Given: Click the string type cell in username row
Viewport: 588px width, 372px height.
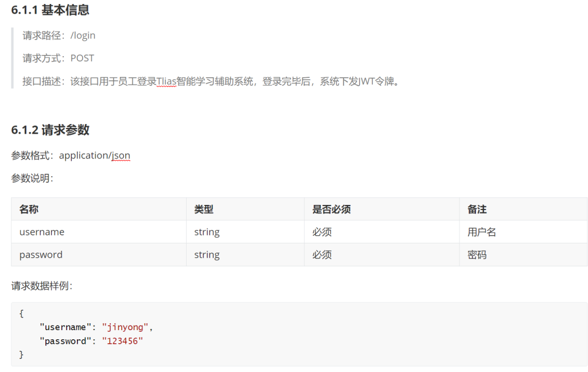Looking at the screenshot, I should [207, 232].
